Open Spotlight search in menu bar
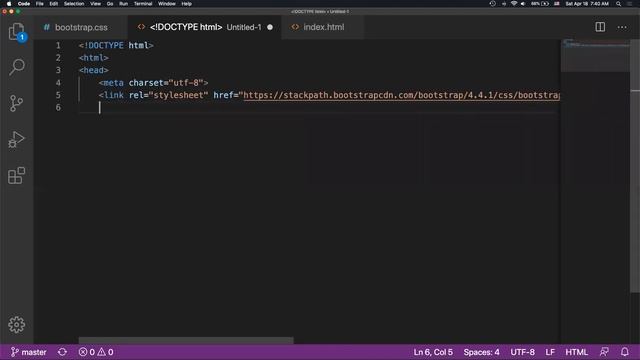640x360 pixels. coord(618,4)
